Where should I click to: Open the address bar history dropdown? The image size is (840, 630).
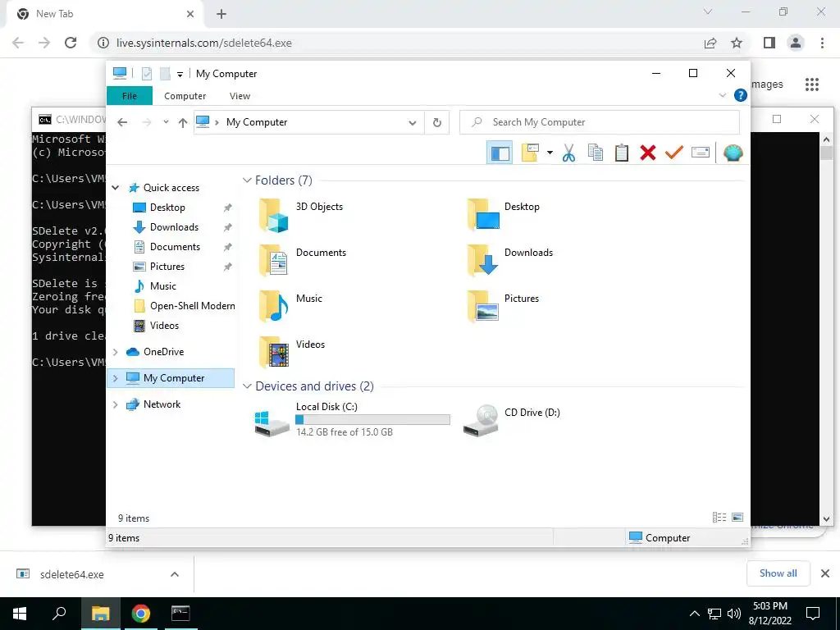(x=413, y=123)
